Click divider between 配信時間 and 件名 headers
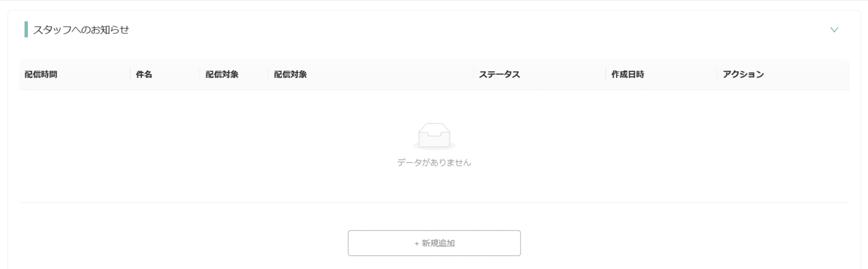The height and width of the screenshot is (269, 868). point(130,75)
